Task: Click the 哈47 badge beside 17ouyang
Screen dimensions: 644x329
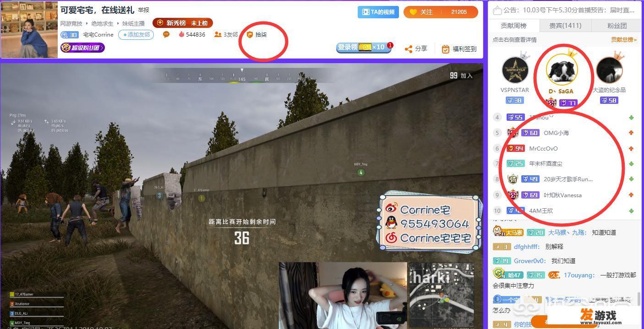Action: pos(508,275)
